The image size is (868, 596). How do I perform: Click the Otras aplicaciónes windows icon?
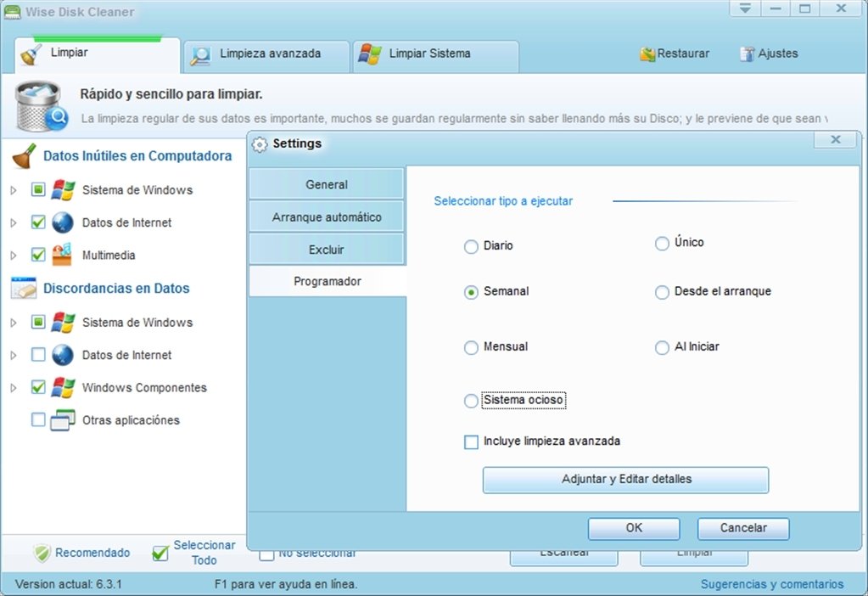63,420
